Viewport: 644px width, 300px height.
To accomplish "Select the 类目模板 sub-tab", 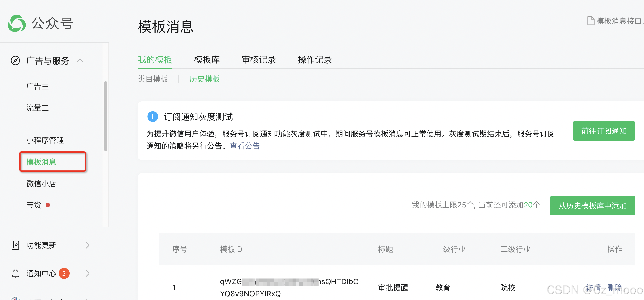I will point(153,79).
